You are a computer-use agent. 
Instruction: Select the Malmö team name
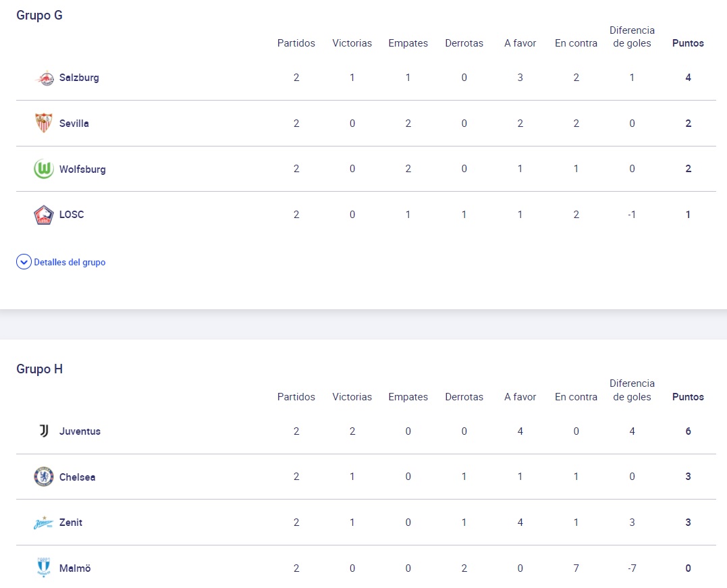75,568
